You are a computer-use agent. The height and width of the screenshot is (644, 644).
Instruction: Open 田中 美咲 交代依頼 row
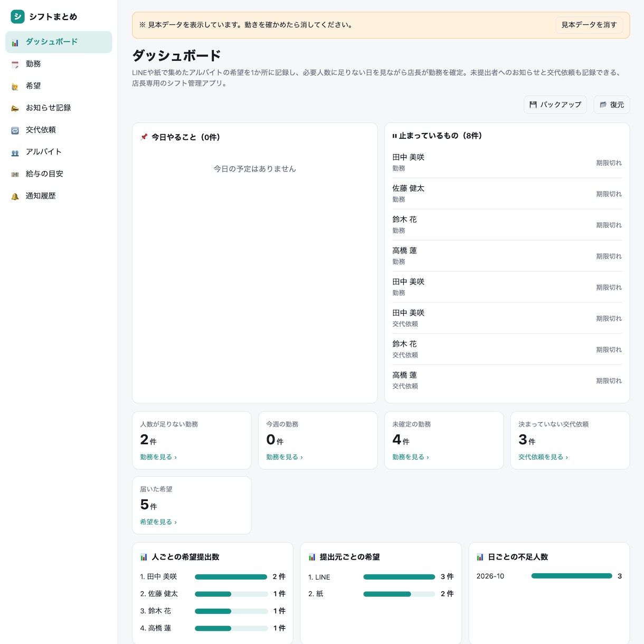pos(507,318)
